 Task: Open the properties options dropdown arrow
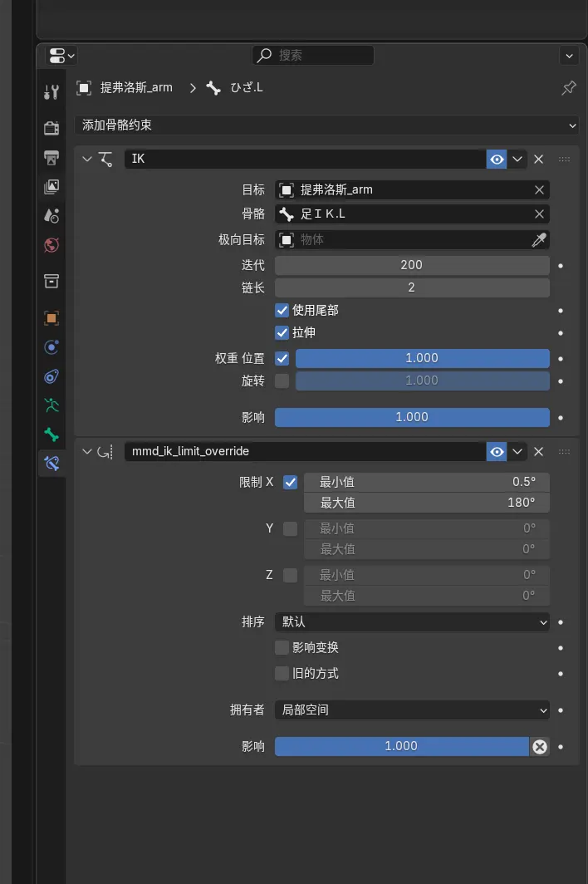click(569, 56)
